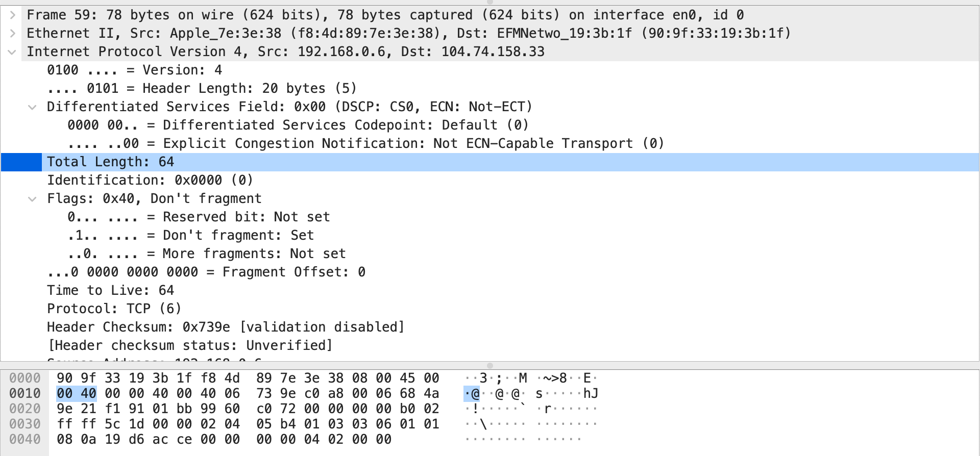Select the Total Length: 64 field
Image resolution: width=980 pixels, height=456 pixels.
coord(490,162)
